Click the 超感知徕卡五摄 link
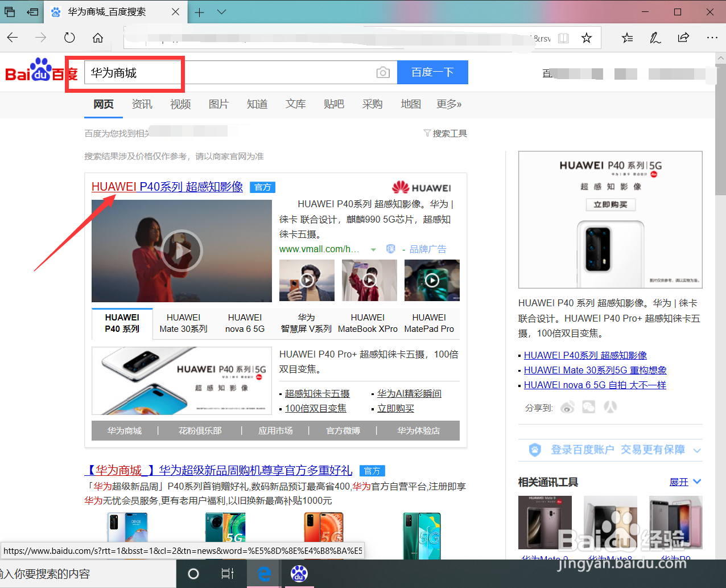726x588 pixels. (317, 393)
